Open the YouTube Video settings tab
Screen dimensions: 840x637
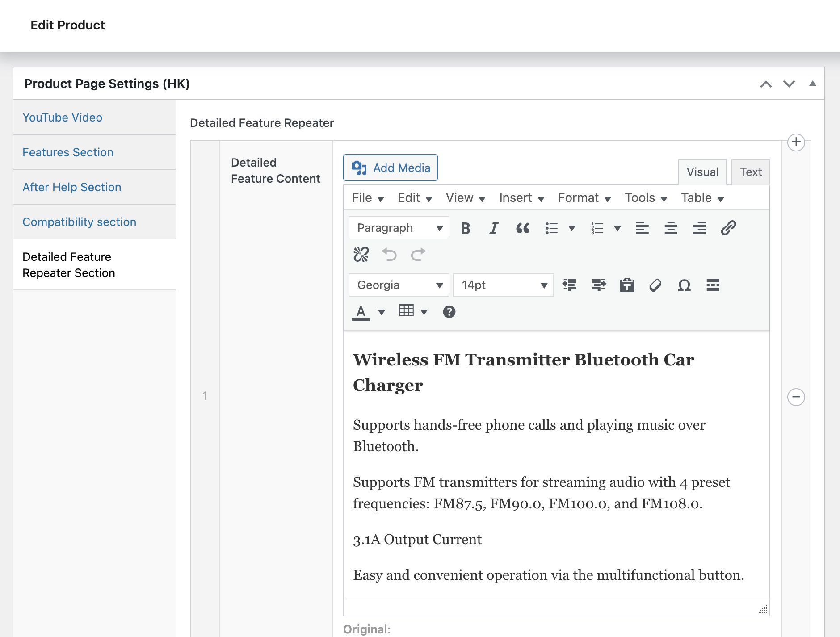[95, 117]
